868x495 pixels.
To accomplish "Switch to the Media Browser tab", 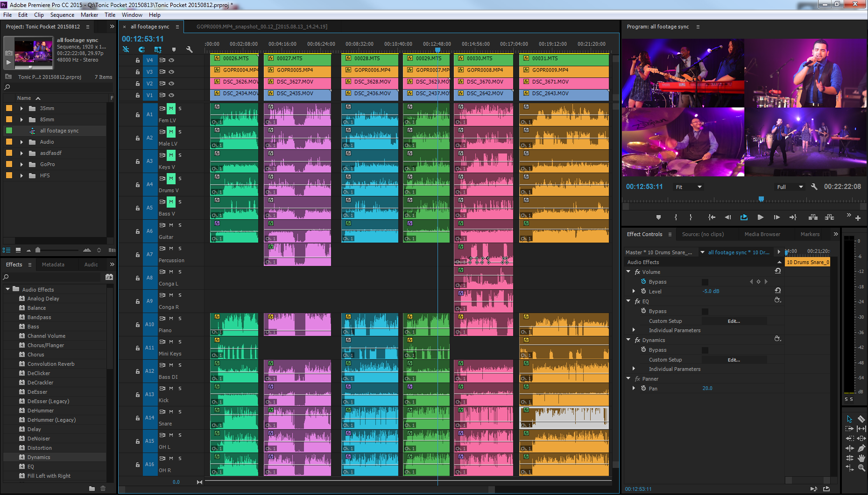I will pyautogui.click(x=762, y=234).
